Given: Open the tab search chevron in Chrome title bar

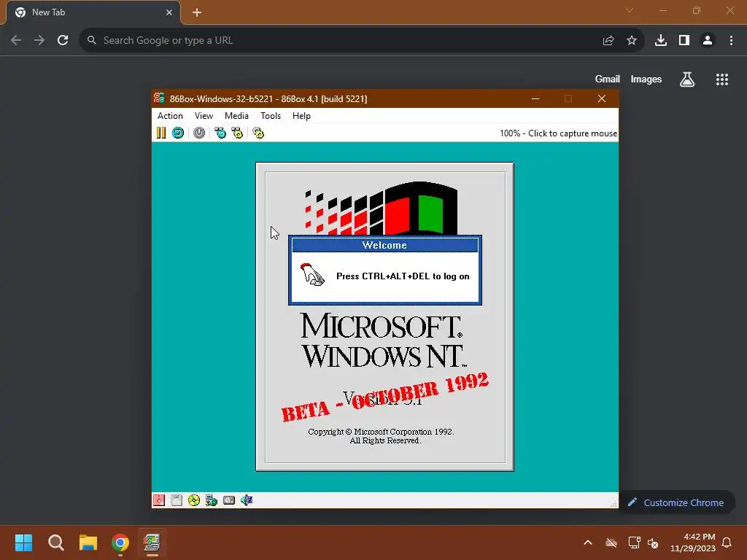Looking at the screenshot, I should pos(630,10).
